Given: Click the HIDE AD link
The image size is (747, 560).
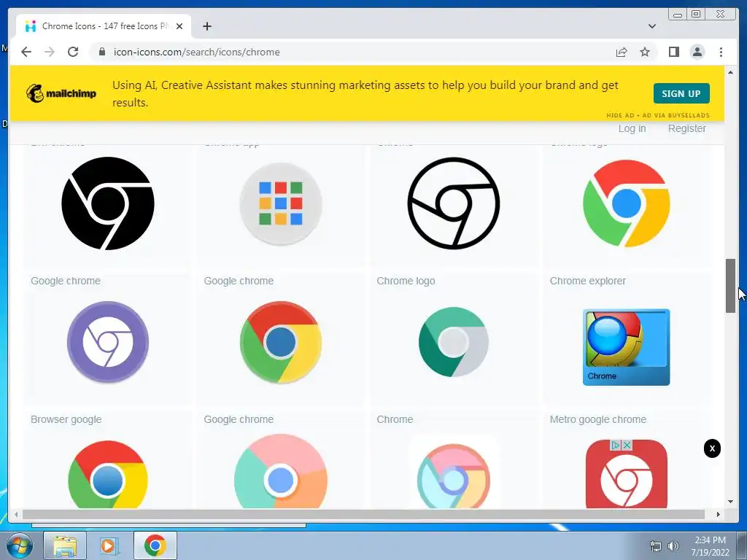Looking at the screenshot, I should coord(620,115).
